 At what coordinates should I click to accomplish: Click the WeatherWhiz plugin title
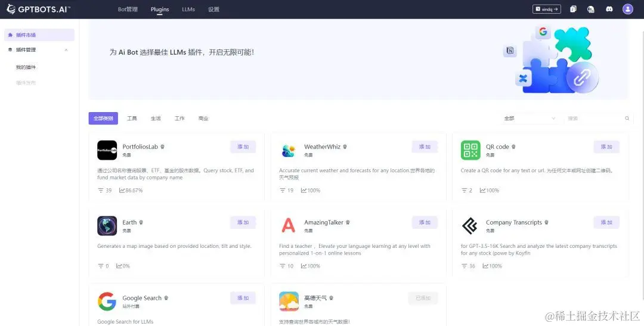point(323,147)
